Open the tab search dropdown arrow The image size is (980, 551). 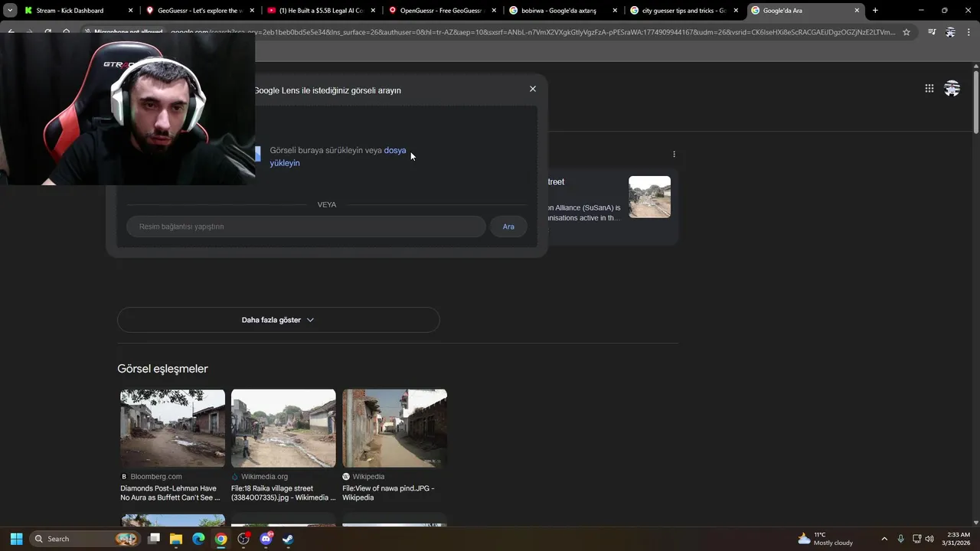pos(10,11)
